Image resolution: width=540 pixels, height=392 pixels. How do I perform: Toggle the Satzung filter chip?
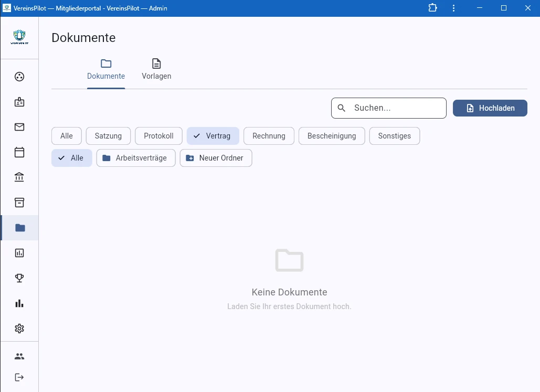[x=108, y=136]
